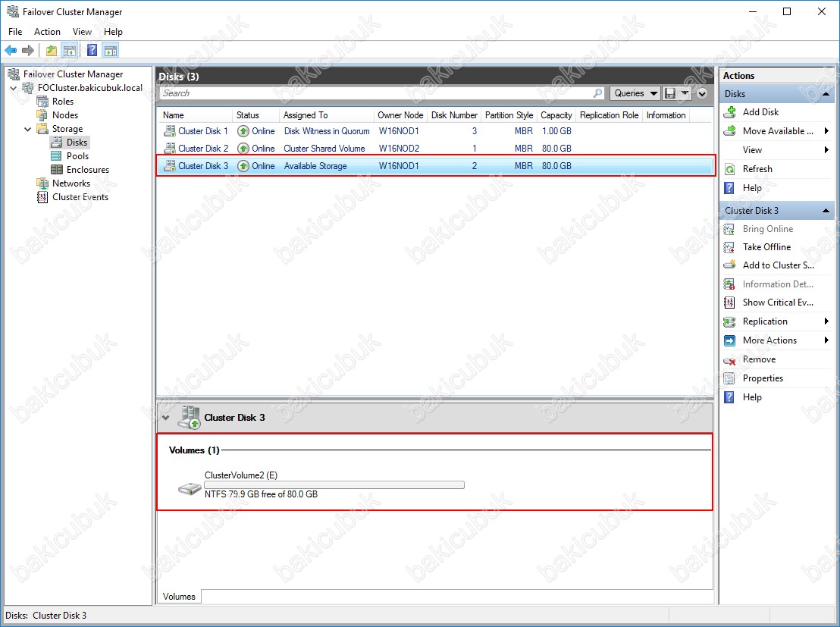The image size is (840, 627).
Task: Open the Queries dropdown
Action: tap(635, 93)
